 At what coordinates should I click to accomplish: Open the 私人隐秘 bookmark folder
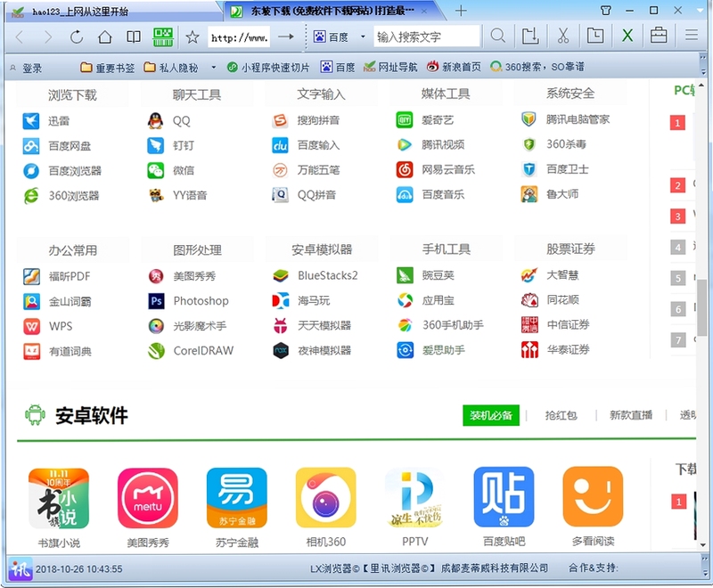coord(171,68)
